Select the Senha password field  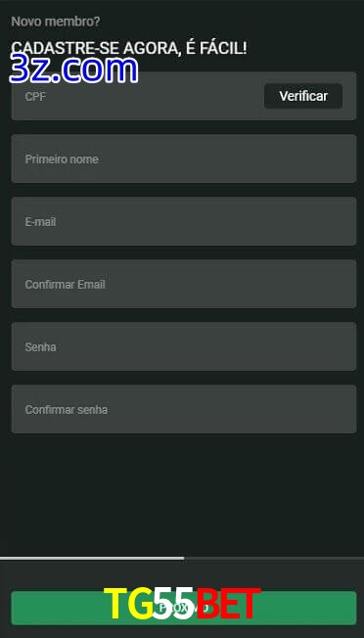tap(184, 346)
